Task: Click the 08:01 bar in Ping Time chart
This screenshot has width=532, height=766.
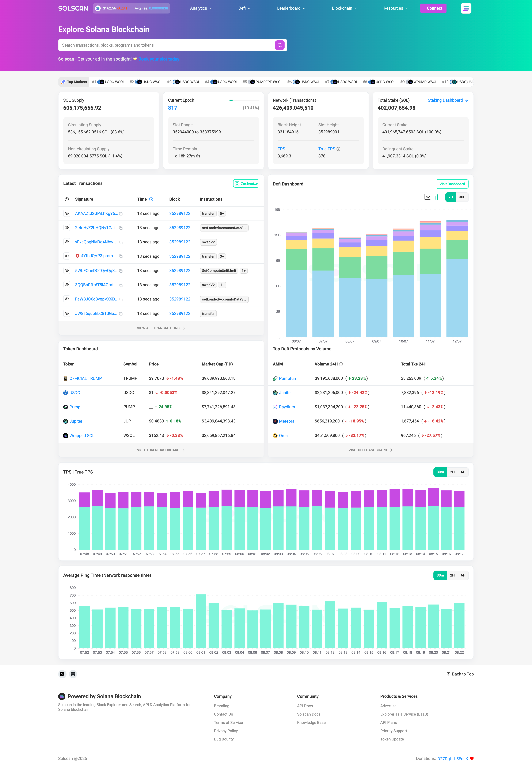Action: (x=201, y=621)
